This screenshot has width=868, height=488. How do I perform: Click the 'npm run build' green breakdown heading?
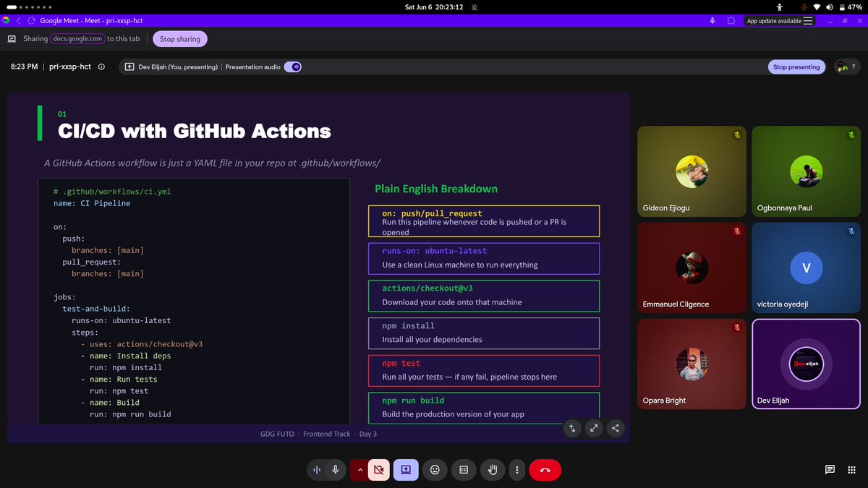click(x=413, y=401)
